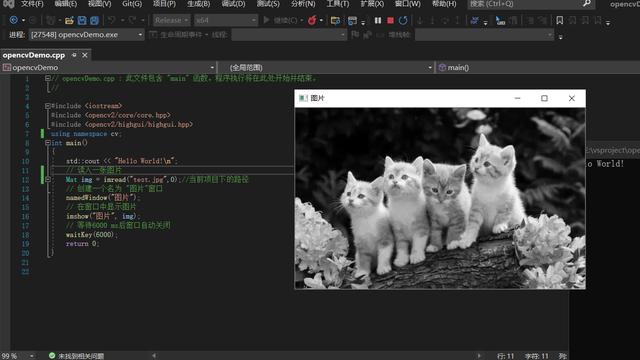Click the search box (Ctrl+Q)
Screen dimensions: 640x360
531,4
